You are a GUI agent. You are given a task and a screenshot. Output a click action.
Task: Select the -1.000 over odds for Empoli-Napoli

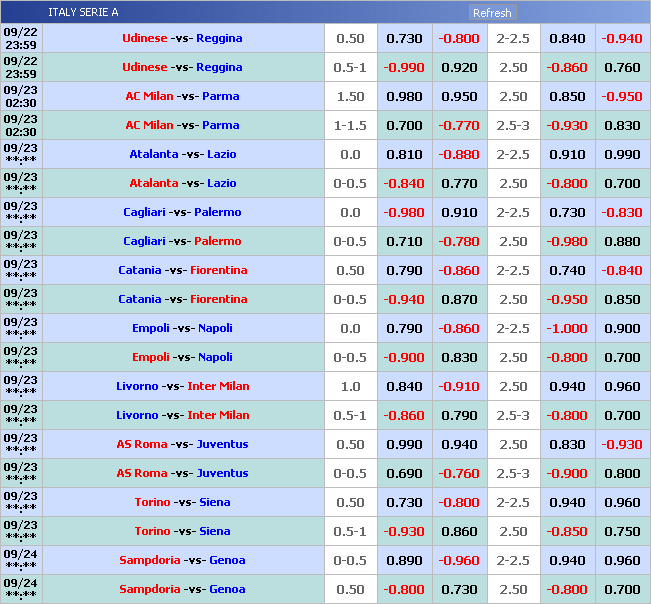click(567, 329)
